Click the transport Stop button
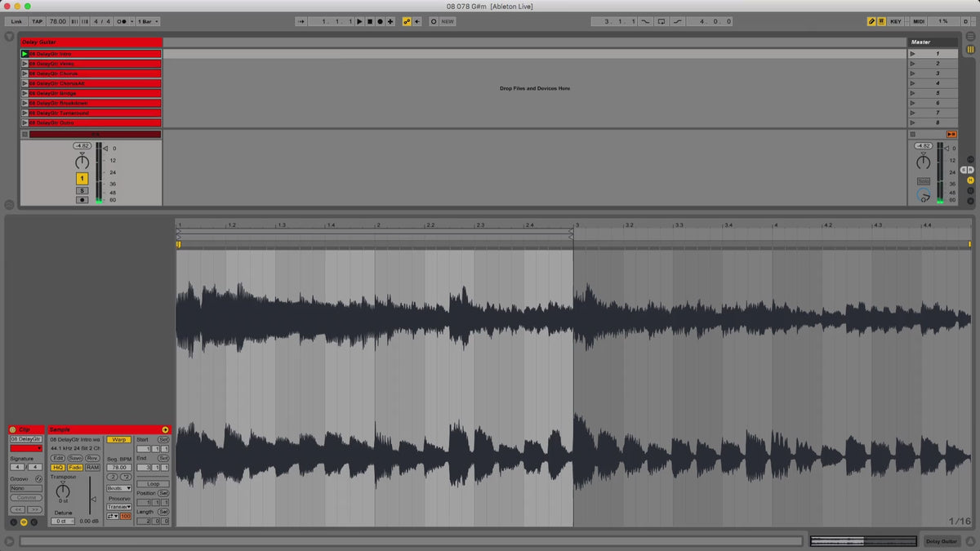The width and height of the screenshot is (980, 551). pyautogui.click(x=369, y=21)
